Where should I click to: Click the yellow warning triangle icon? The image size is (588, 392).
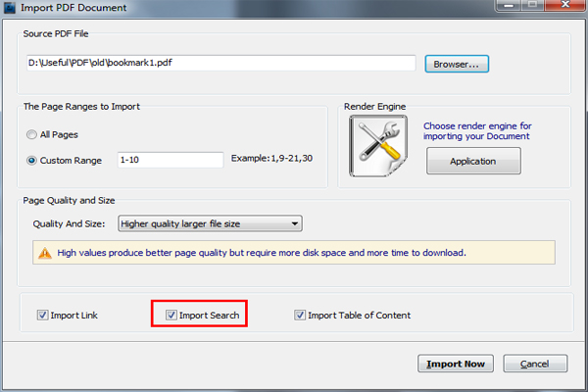tap(45, 253)
